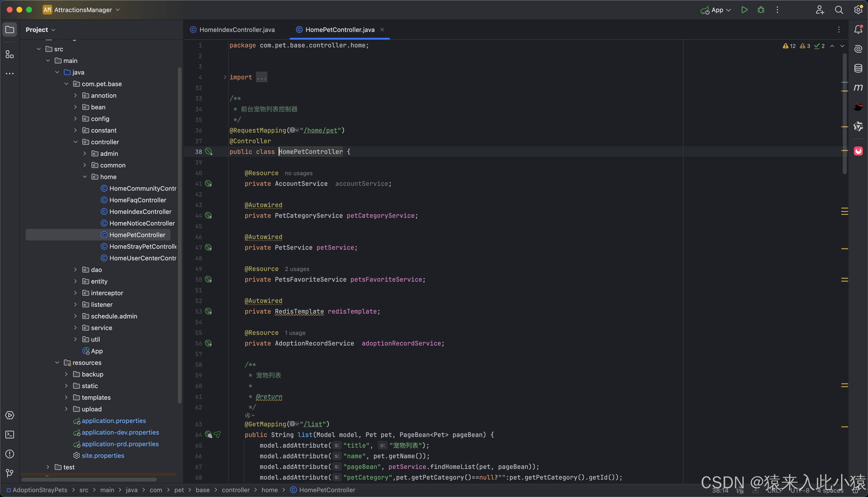Expand the test folder
This screenshot has width=868, height=497.
click(x=48, y=467)
